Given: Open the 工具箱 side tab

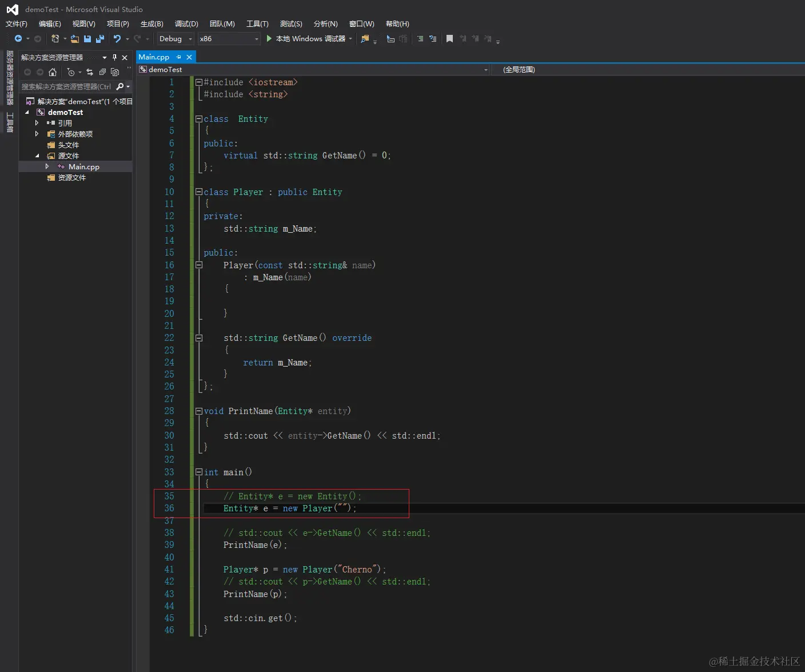Looking at the screenshot, I should (x=10, y=122).
